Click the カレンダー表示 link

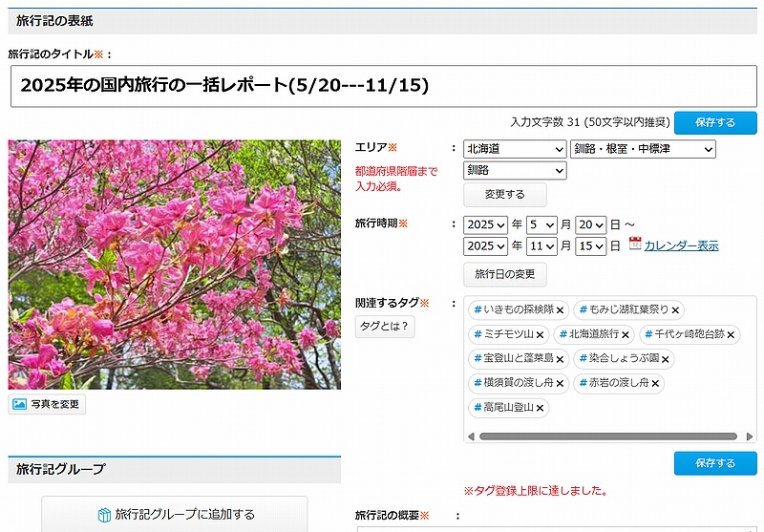coord(681,246)
